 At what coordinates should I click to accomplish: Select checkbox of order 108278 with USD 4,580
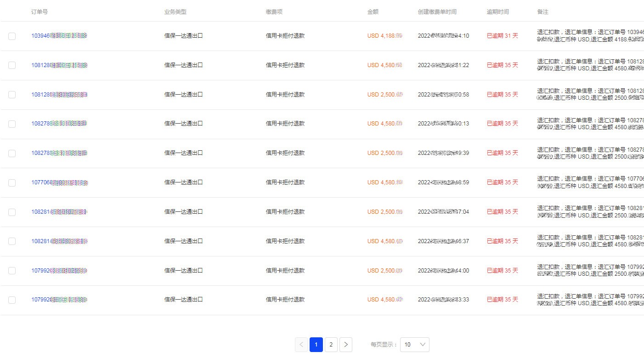pyautogui.click(x=12, y=124)
